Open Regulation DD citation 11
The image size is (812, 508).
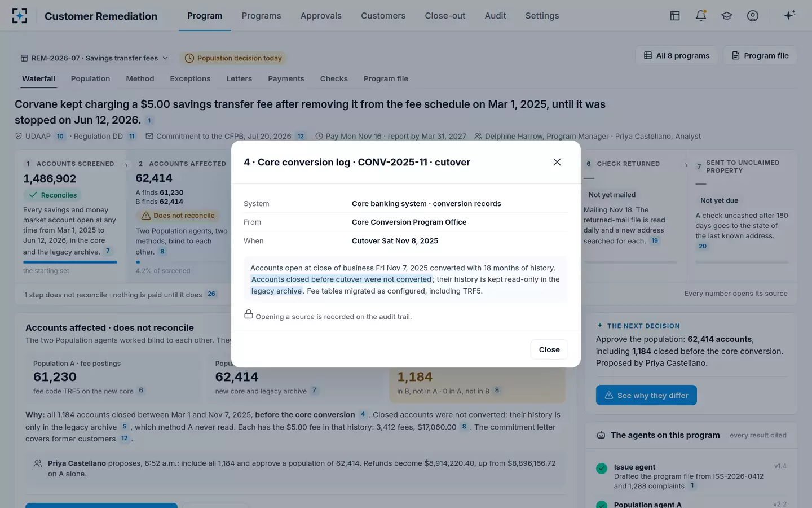click(x=132, y=136)
